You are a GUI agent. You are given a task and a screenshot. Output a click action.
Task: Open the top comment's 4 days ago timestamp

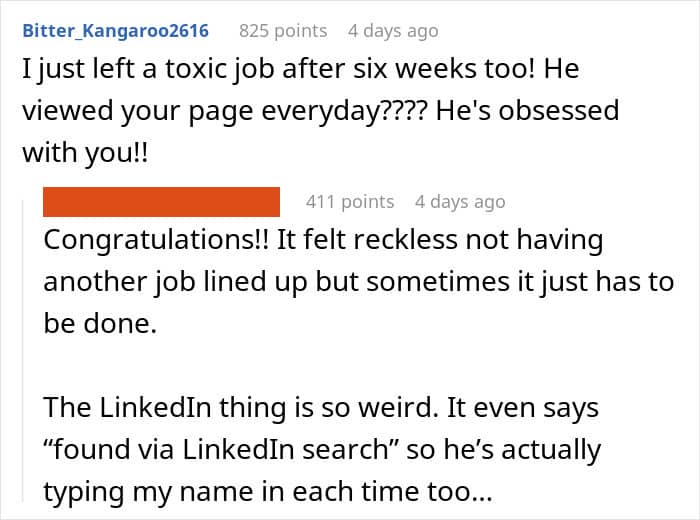tap(393, 31)
